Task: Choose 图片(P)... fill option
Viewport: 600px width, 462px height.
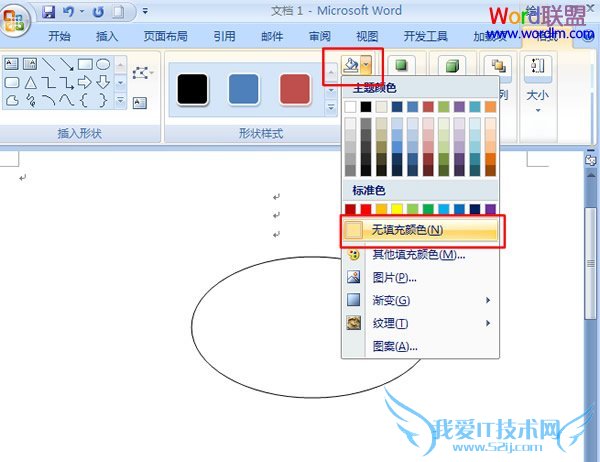Action: [421, 277]
